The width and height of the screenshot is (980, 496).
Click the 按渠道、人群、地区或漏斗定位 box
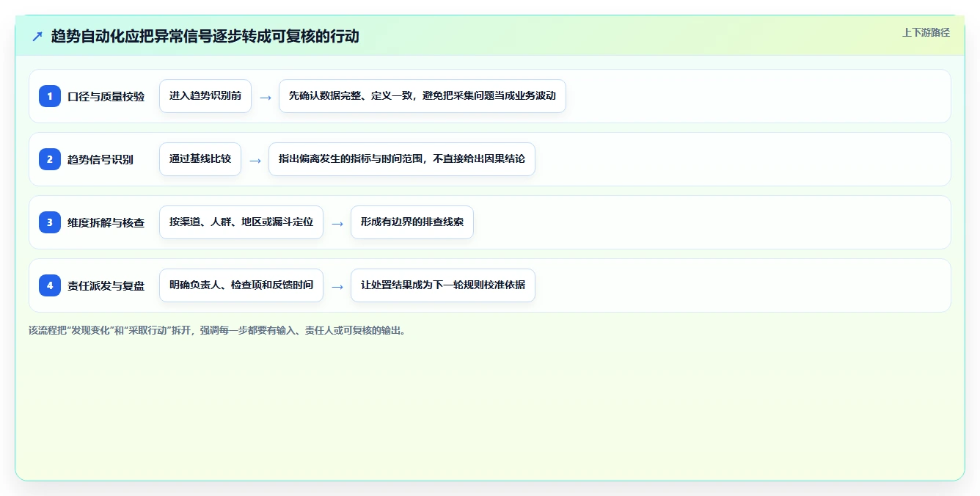pos(241,222)
